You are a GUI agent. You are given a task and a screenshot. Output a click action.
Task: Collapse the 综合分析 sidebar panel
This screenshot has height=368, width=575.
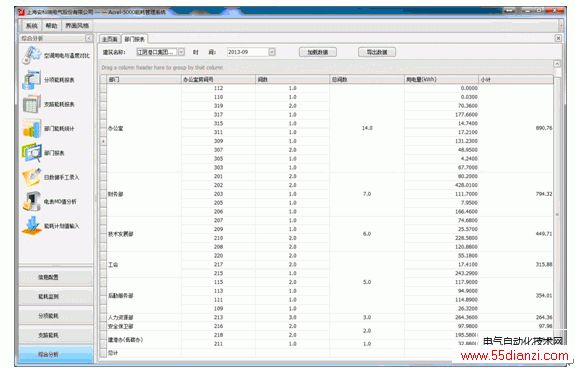click(x=89, y=38)
